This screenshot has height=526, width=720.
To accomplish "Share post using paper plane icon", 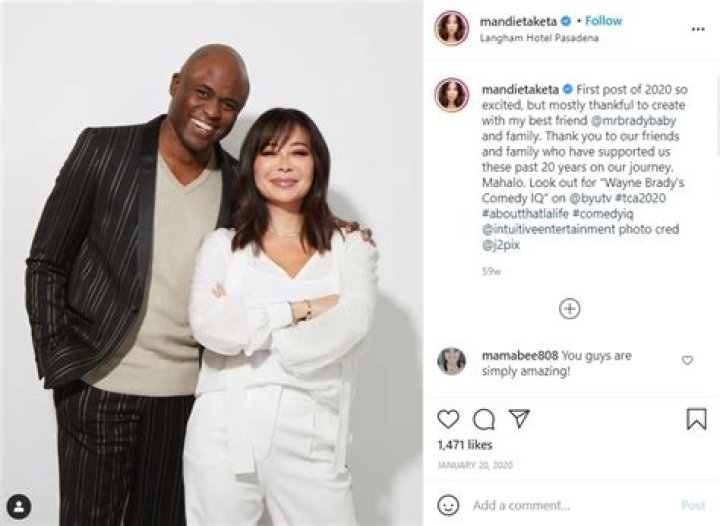I will coord(519,419).
